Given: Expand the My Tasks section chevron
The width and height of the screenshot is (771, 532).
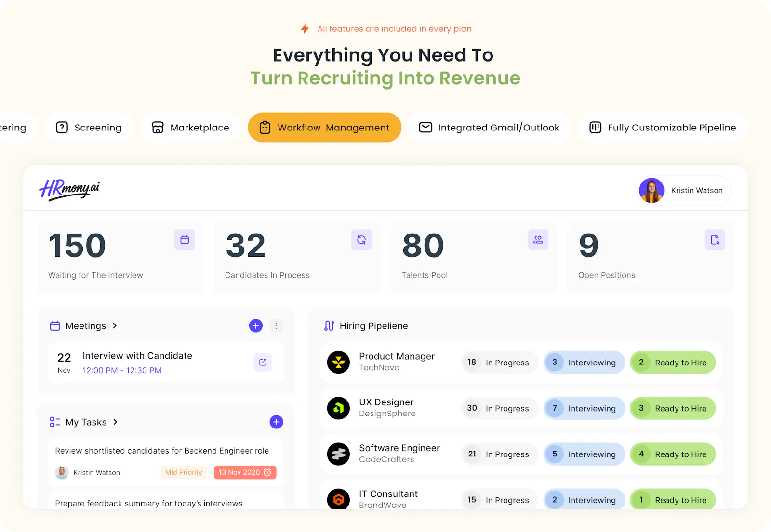Looking at the screenshot, I should coord(115,422).
